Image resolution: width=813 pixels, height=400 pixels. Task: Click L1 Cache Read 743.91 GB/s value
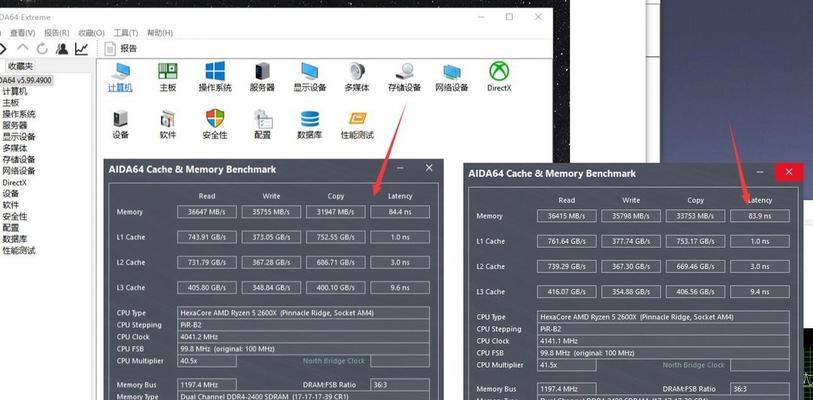[x=207, y=237]
